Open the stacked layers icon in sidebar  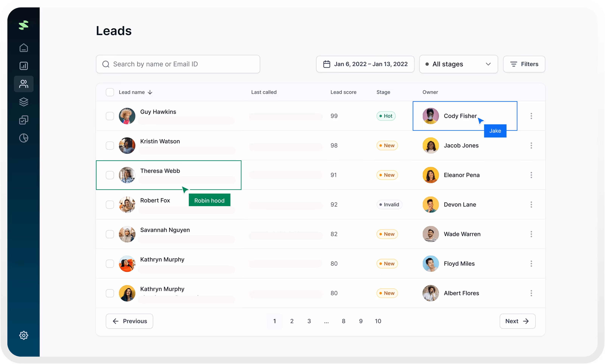click(24, 102)
